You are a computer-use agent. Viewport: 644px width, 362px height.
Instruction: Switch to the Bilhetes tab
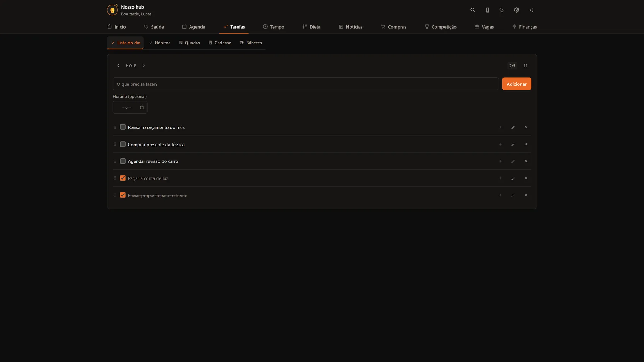point(251,43)
